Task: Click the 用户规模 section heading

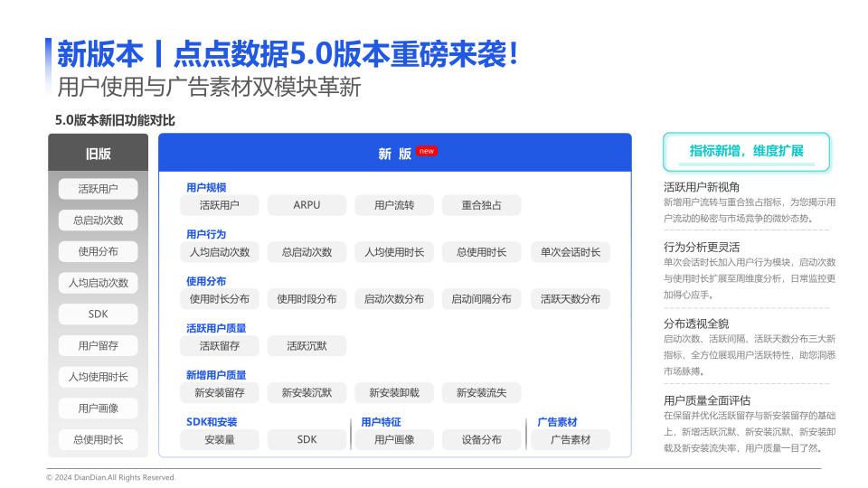Action: 206,188
